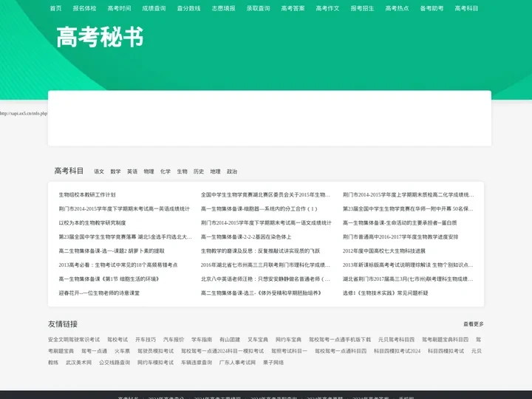Switch to the 语文 subject tab
532x399 pixels.
click(99, 171)
